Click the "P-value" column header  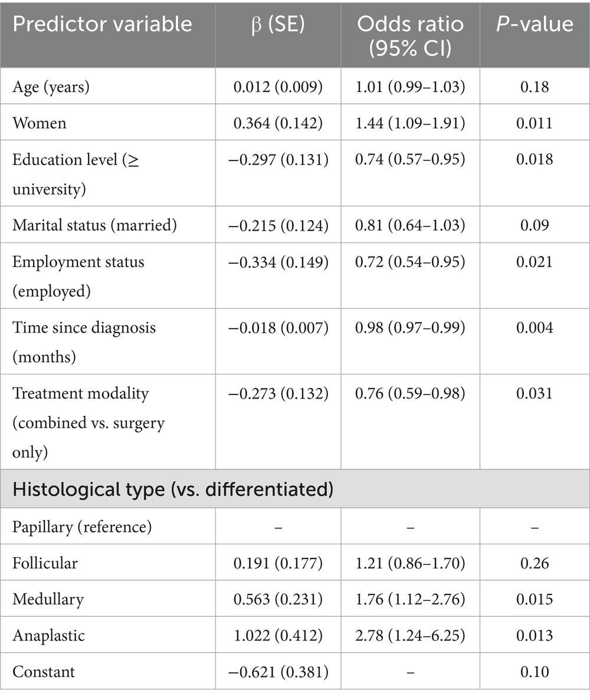tap(535, 24)
